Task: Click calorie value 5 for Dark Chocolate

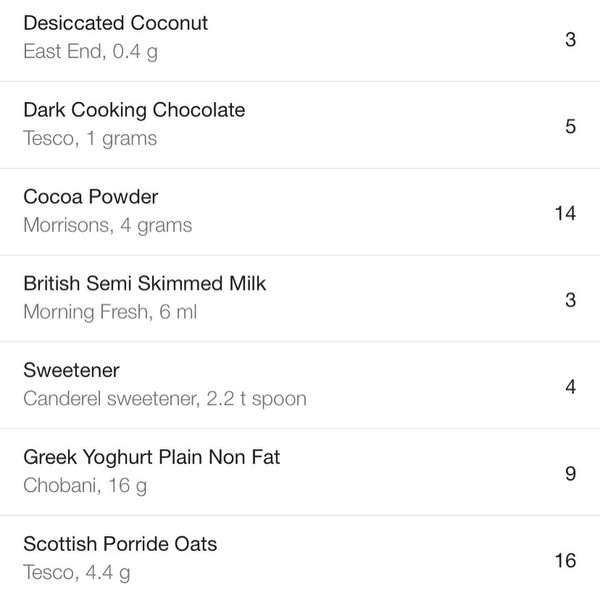Action: 570,127
